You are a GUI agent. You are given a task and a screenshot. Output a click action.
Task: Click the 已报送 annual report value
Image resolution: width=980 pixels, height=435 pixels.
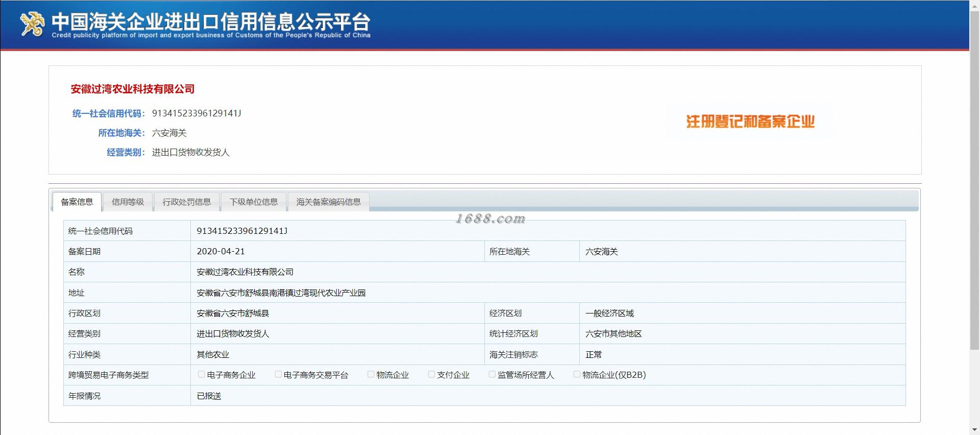pos(209,396)
